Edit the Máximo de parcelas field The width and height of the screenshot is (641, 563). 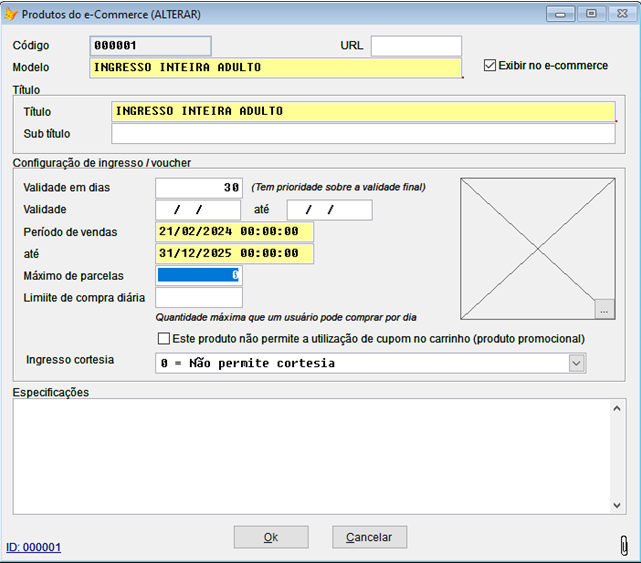pyautogui.click(x=198, y=275)
